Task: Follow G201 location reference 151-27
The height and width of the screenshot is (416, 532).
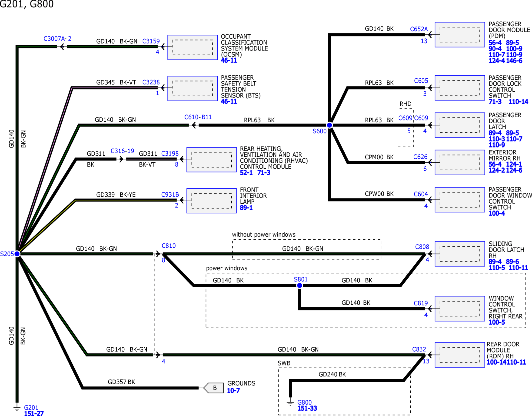Action: (34, 413)
